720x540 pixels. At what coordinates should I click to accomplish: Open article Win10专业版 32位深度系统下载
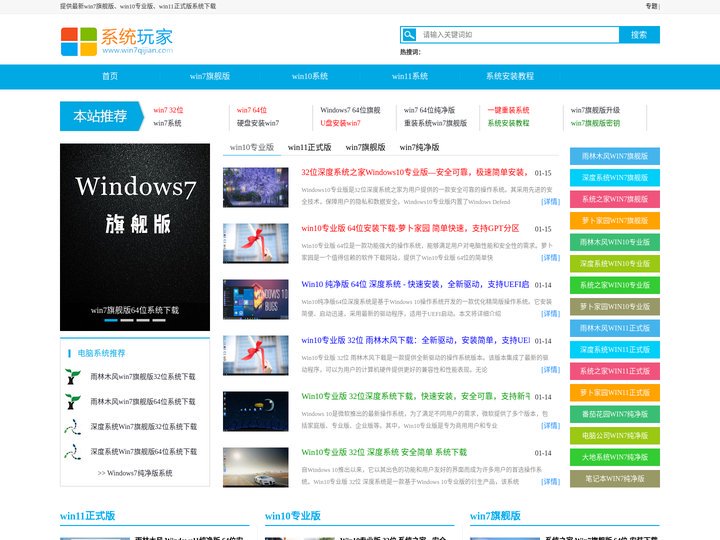416,396
